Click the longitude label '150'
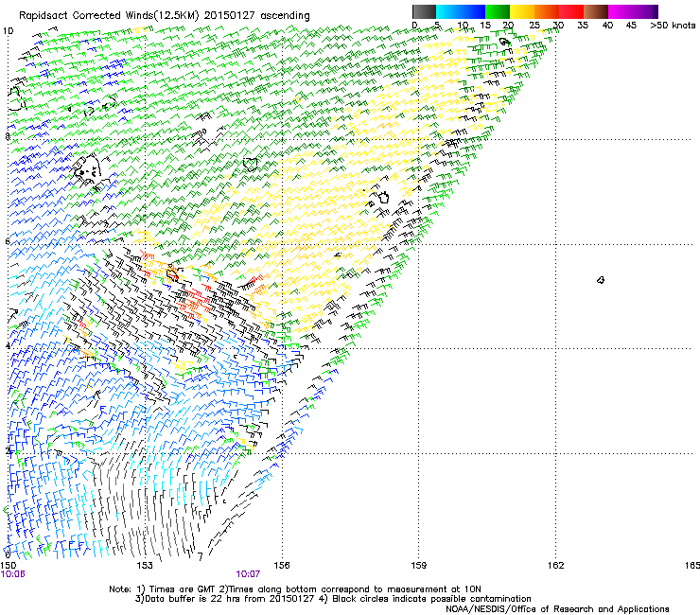This screenshot has width=700, height=615. tap(8, 566)
